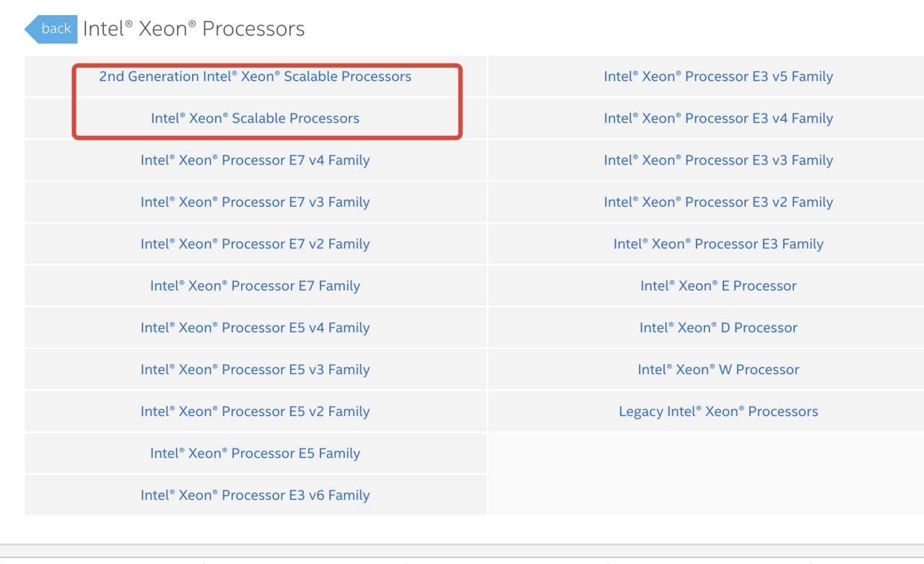Screen dimensions: 924x564
Task: Select Intel Xeon Processor E7 v3 Family
Action: point(255,202)
